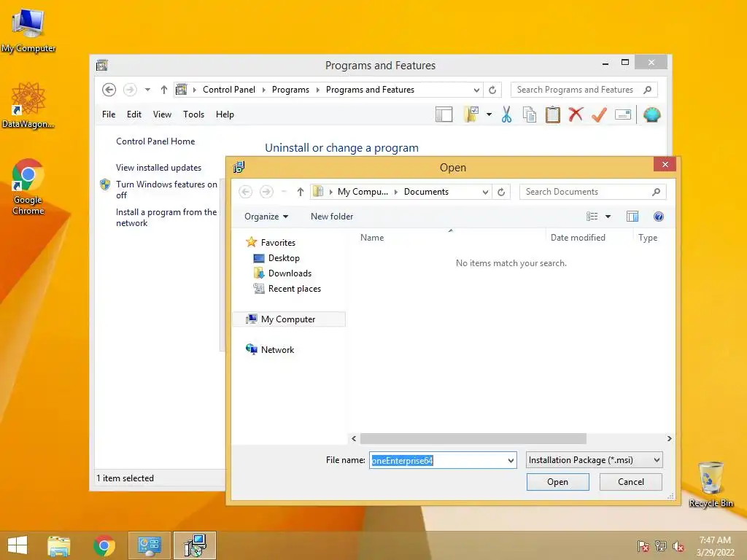Open the Windows Start button
The image size is (747, 560).
pyautogui.click(x=18, y=545)
